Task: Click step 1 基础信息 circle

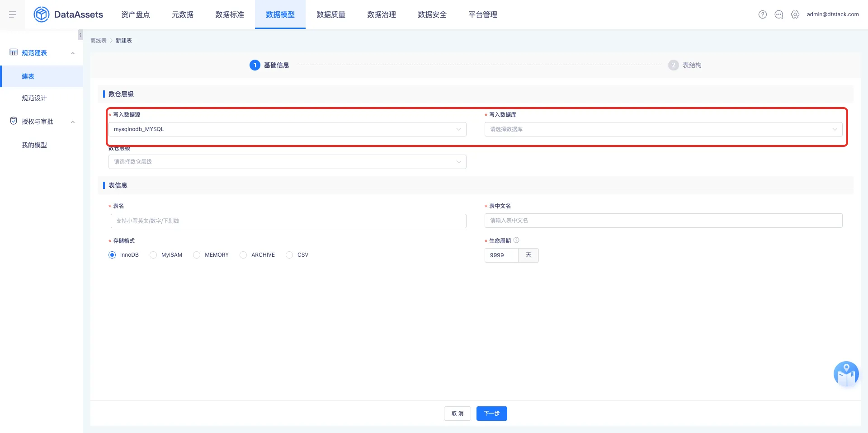Action: pyautogui.click(x=255, y=65)
